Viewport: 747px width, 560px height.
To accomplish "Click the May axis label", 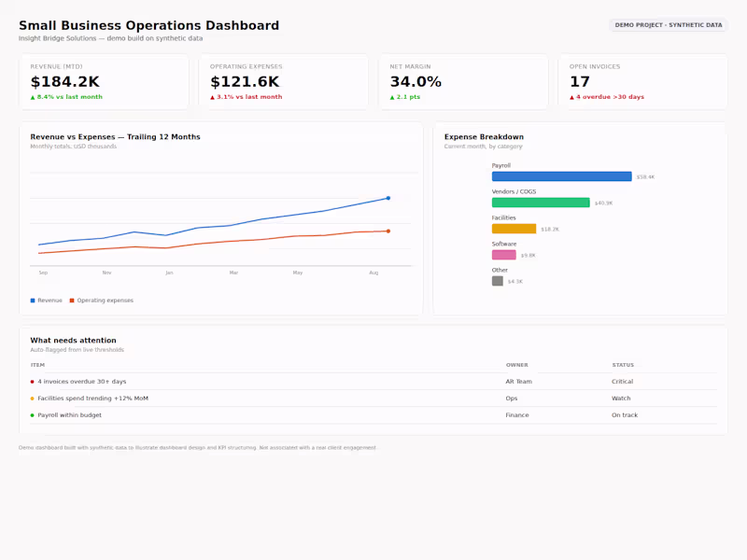I will pos(297,273).
